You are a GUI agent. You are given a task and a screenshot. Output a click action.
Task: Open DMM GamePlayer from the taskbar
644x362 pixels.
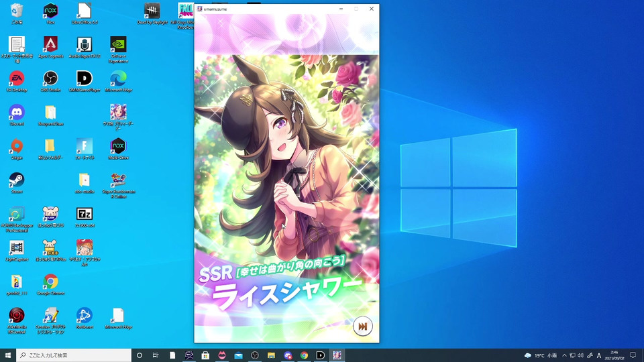321,355
